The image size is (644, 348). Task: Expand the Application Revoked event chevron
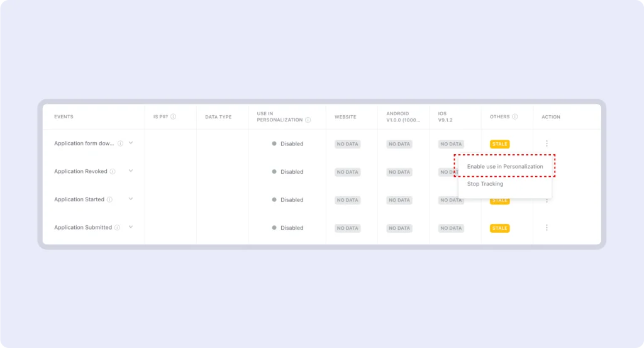131,171
